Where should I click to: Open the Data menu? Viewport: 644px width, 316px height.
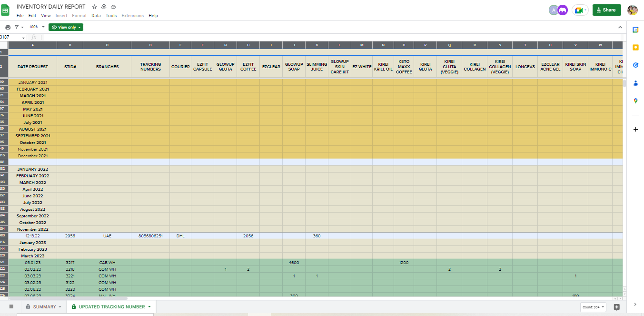coord(96,16)
